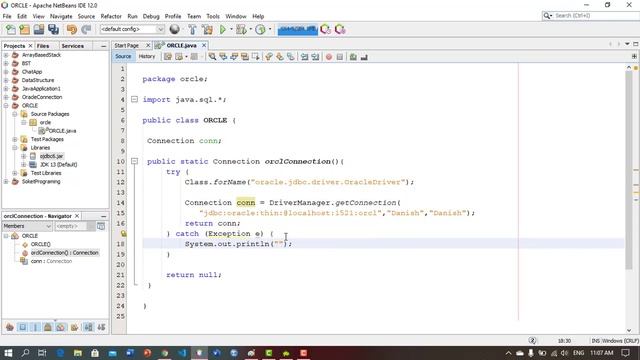This screenshot has height=360, width=640.
Task: Undo the last edit using the toolbar
Action: click(x=72, y=29)
